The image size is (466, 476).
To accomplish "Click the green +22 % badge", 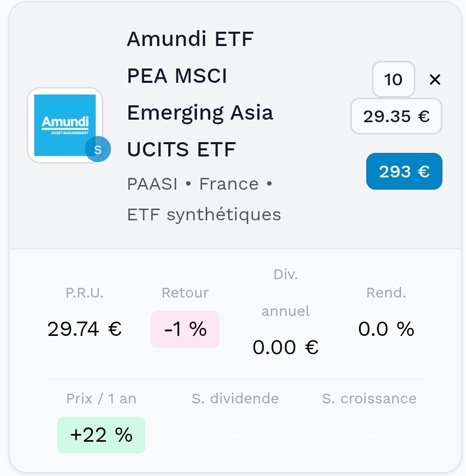I will click(x=101, y=435).
